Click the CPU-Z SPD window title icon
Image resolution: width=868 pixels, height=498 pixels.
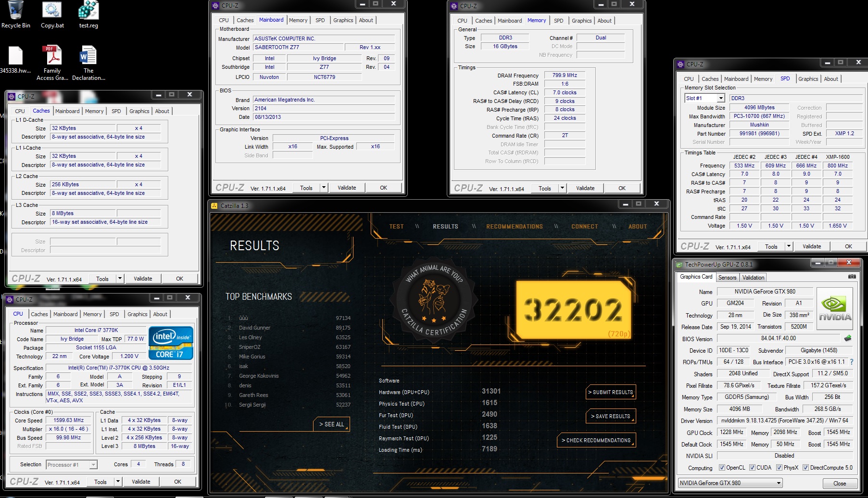(680, 64)
